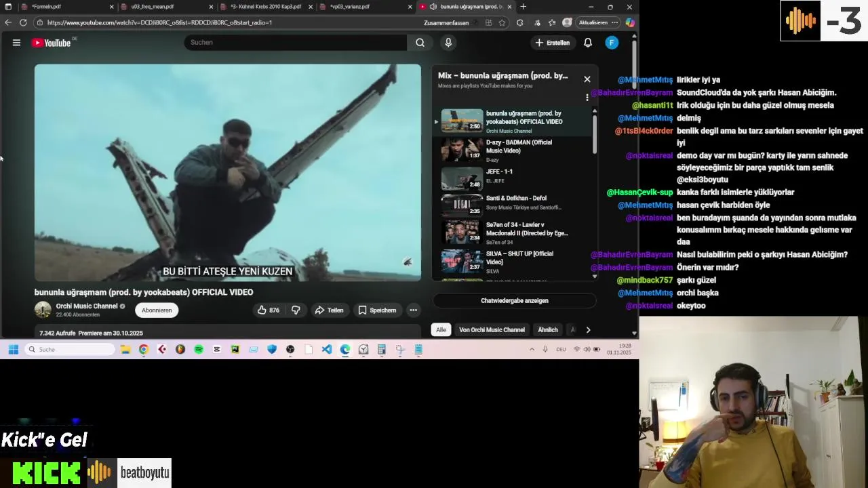Launch File Explorer from the taskbar
The width and height of the screenshot is (868, 488).
pyautogui.click(x=125, y=349)
